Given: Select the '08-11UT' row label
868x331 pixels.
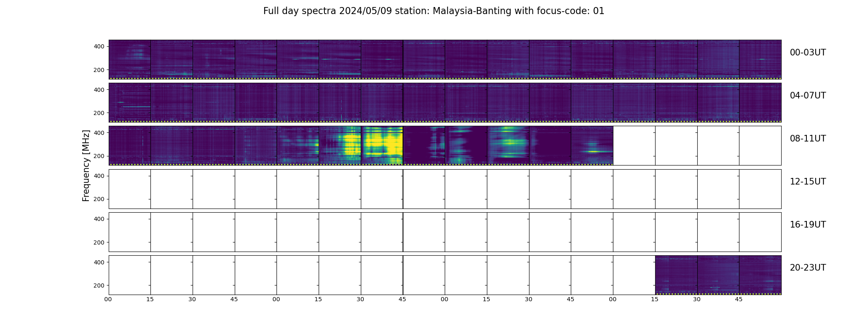Looking at the screenshot, I should point(808,139).
